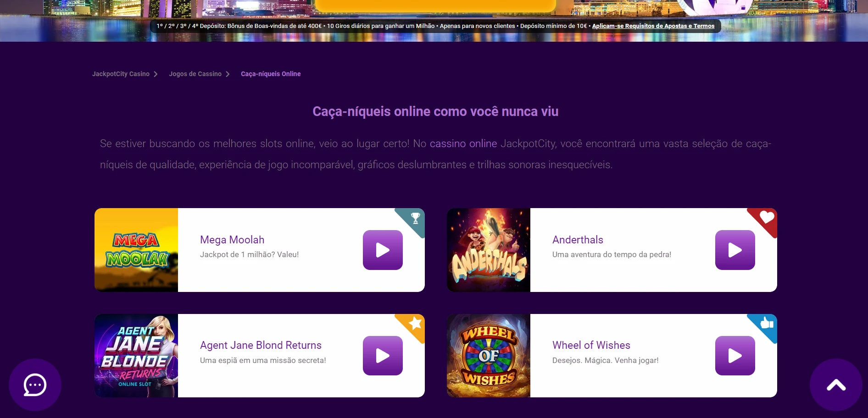Click chevron after Jogos de Cassino breadcrumb
This screenshot has height=418, width=868.
tap(228, 74)
